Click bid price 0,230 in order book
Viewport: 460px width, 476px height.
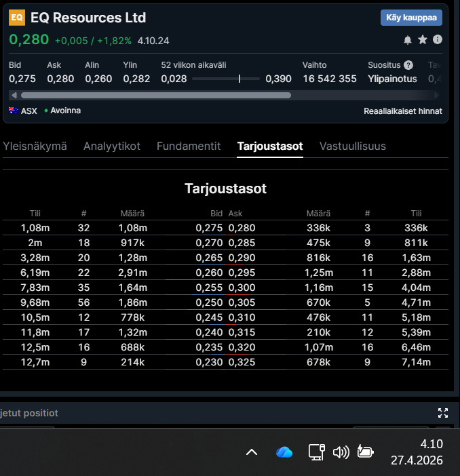tap(209, 362)
